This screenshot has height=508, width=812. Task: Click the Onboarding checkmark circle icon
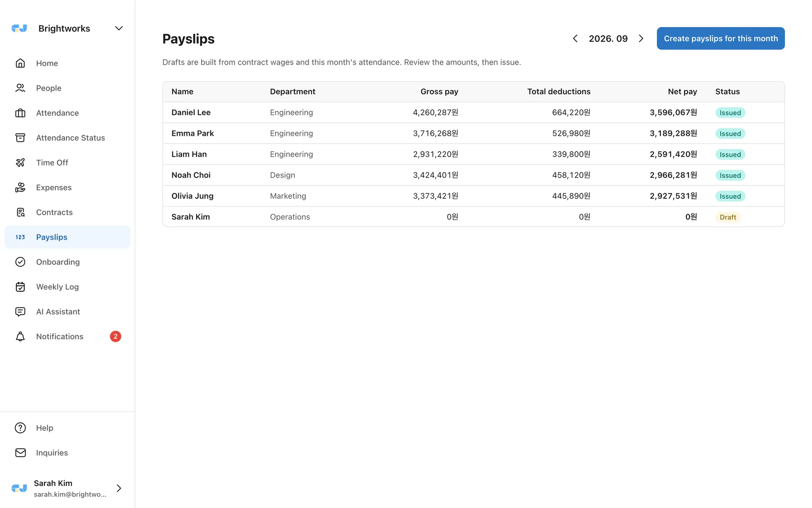coord(20,262)
